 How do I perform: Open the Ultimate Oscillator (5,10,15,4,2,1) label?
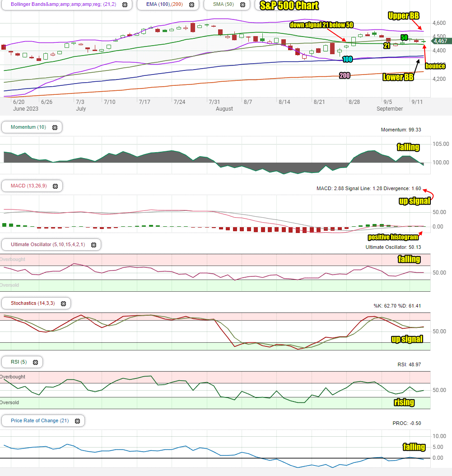[x=48, y=244]
